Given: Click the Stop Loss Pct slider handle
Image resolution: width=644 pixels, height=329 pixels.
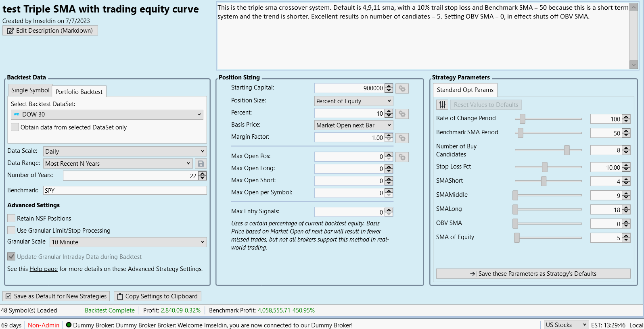Looking at the screenshot, I should (x=545, y=167).
